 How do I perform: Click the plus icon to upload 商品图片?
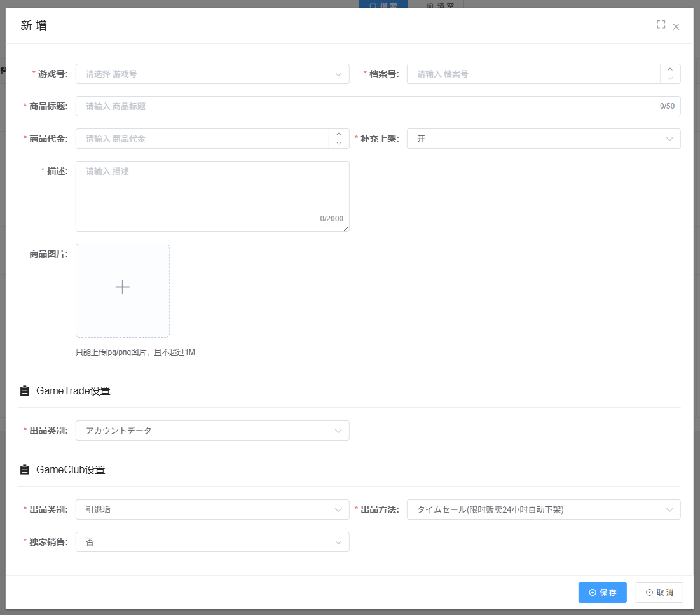click(x=123, y=287)
